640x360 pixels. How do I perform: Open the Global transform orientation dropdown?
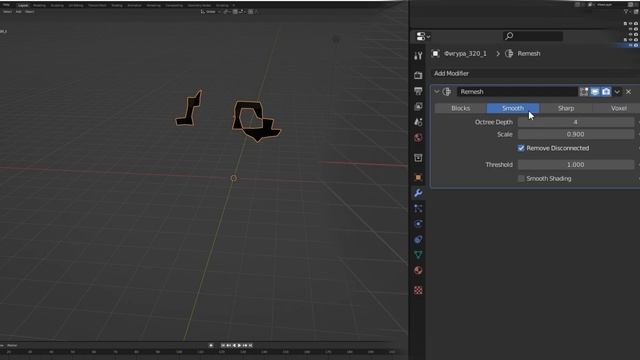pyautogui.click(x=210, y=12)
